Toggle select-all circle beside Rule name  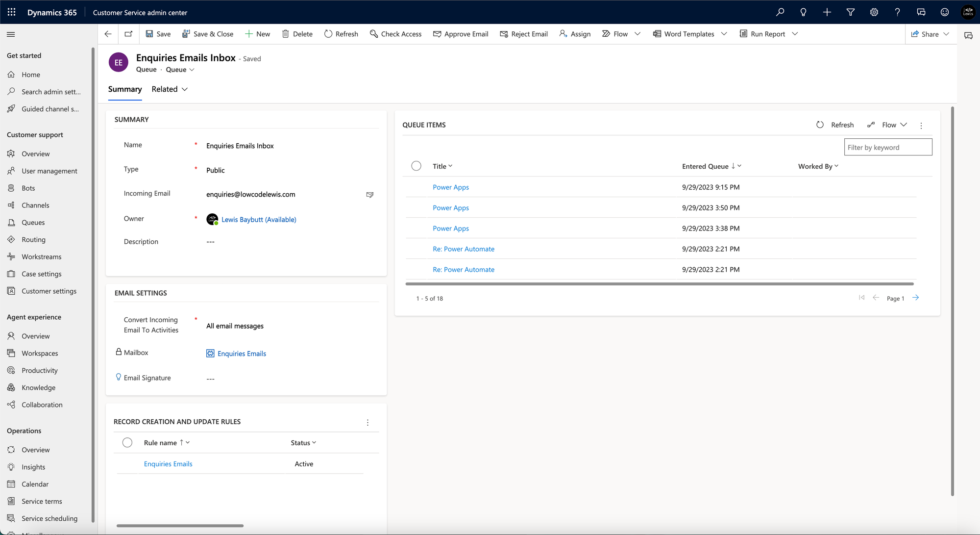127,443
